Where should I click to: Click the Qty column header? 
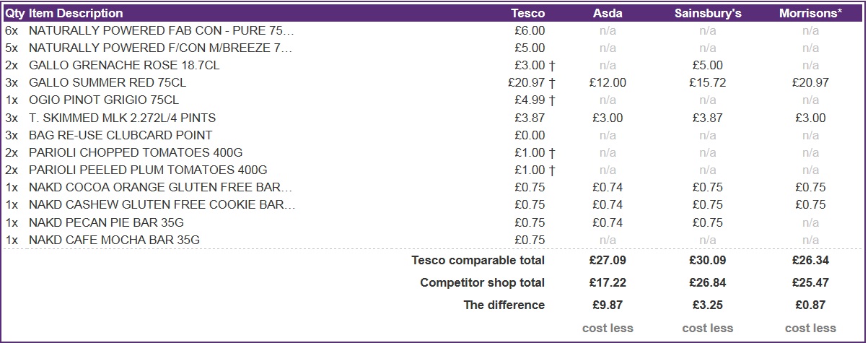[14, 13]
